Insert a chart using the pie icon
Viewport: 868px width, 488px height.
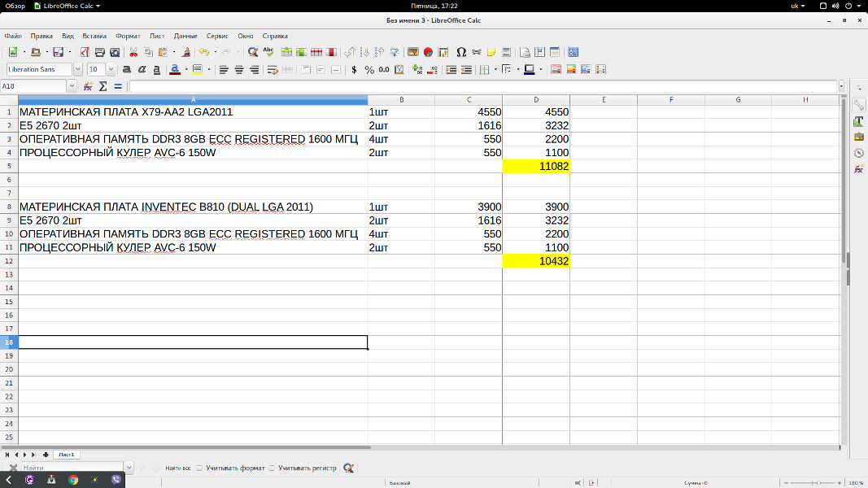[x=428, y=52]
